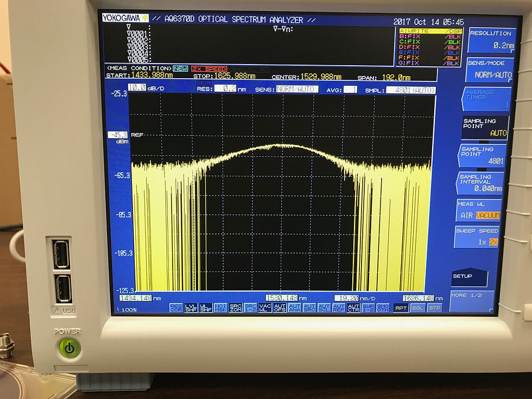Go to next page with MORE 1/2
The height and width of the screenshot is (399, 532).
472,301
